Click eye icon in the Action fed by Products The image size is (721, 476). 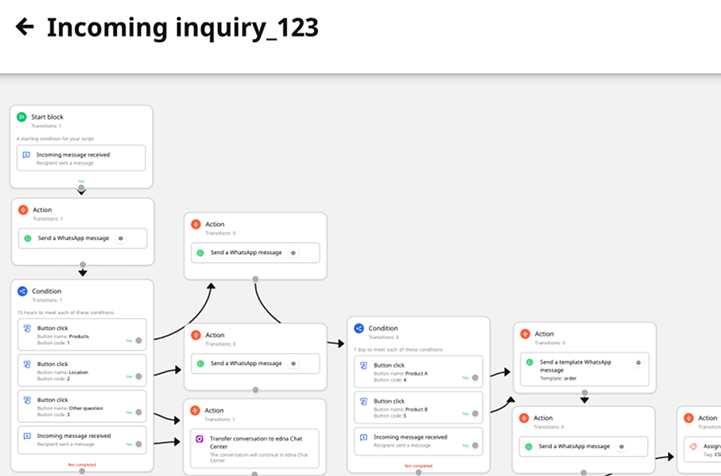293,253
